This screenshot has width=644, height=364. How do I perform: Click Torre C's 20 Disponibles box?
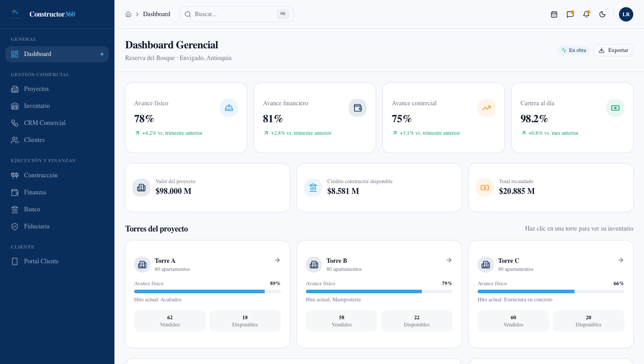pyautogui.click(x=589, y=321)
